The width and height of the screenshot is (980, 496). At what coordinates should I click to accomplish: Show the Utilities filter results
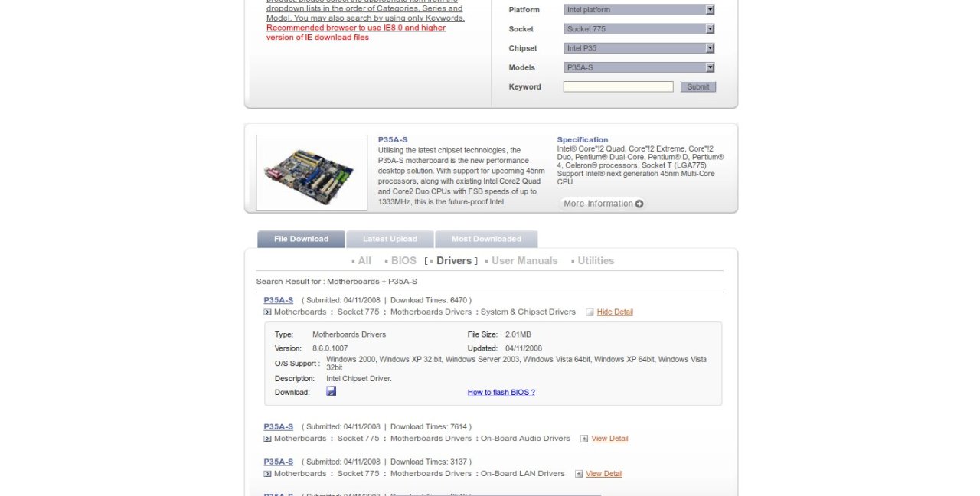coord(595,261)
